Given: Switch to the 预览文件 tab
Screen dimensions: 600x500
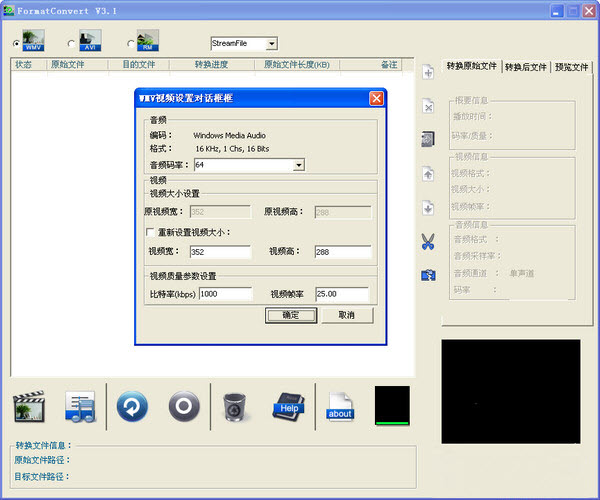Looking at the screenshot, I should (x=571, y=67).
